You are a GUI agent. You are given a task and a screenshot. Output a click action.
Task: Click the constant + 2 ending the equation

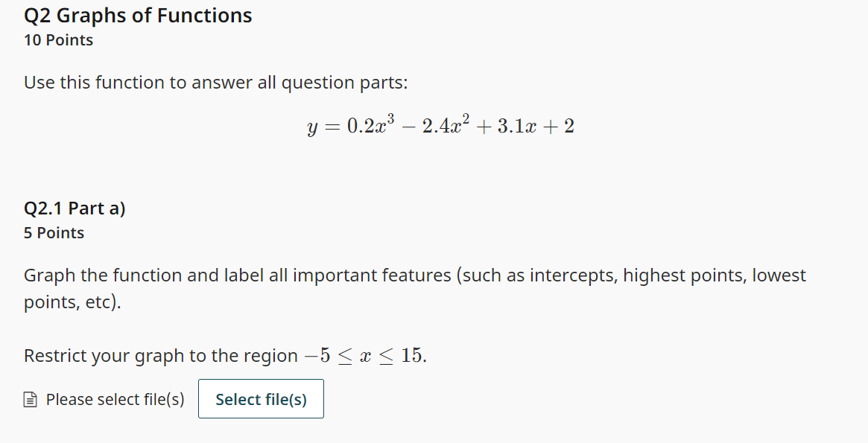pyautogui.click(x=559, y=126)
